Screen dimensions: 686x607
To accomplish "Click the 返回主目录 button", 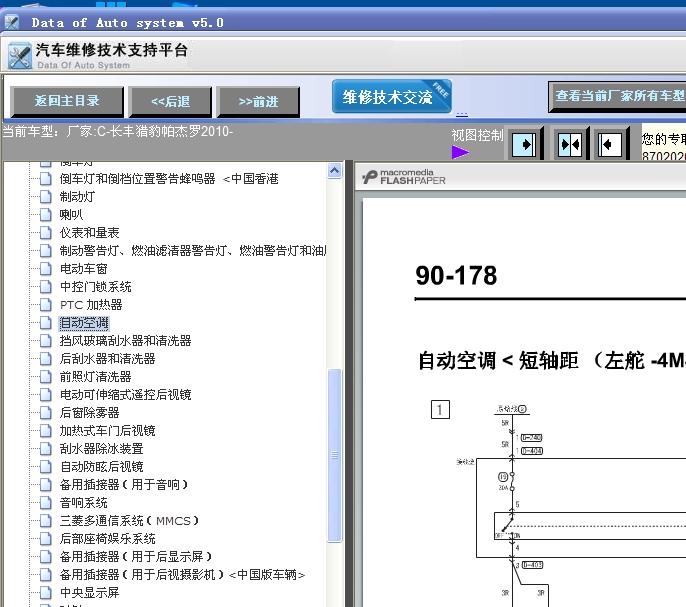I will 67,101.
